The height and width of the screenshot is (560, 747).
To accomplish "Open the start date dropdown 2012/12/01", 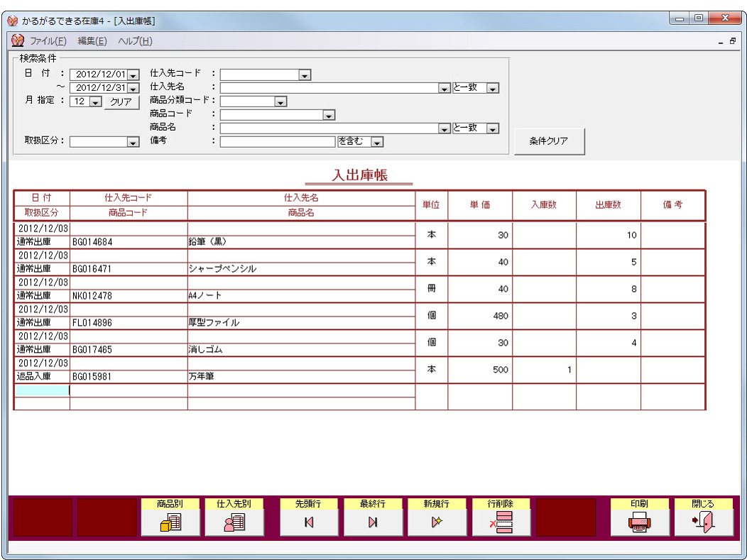I will 133,75.
